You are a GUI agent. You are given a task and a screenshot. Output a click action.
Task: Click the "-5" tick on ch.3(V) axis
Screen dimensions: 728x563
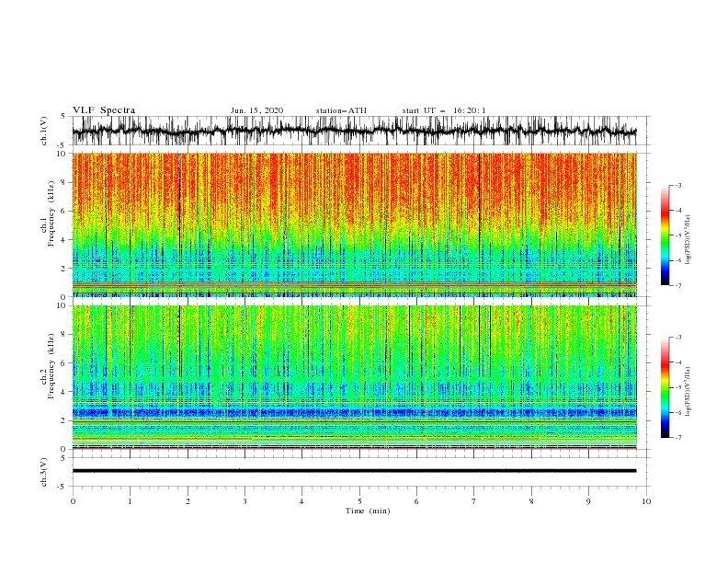point(63,487)
